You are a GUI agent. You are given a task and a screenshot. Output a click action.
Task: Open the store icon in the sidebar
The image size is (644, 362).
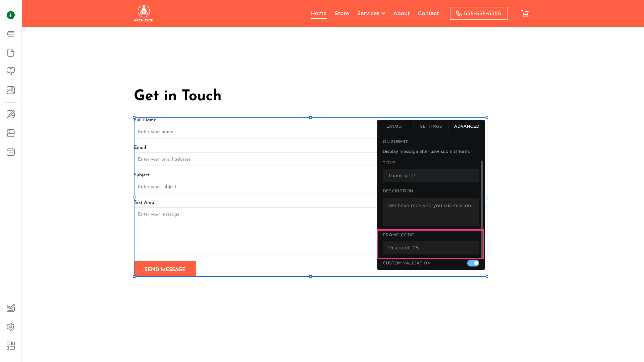[x=11, y=133]
